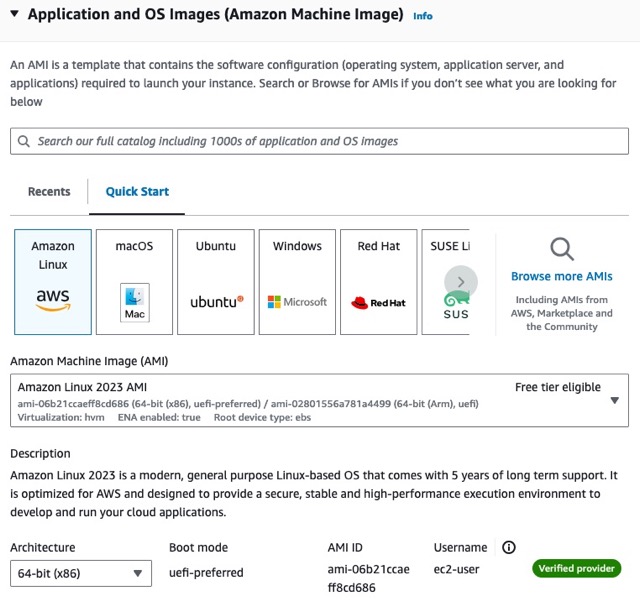Click the uefi-preferred boot mode value

206,573
